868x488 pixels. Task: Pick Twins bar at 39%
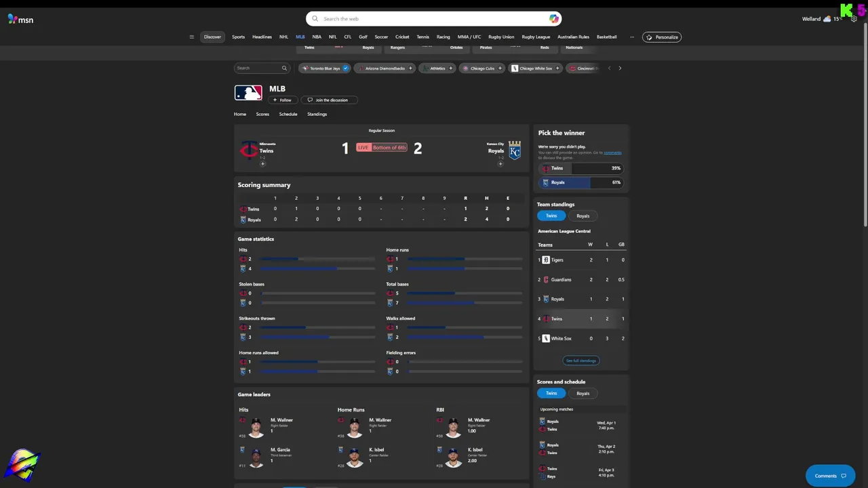(581, 168)
